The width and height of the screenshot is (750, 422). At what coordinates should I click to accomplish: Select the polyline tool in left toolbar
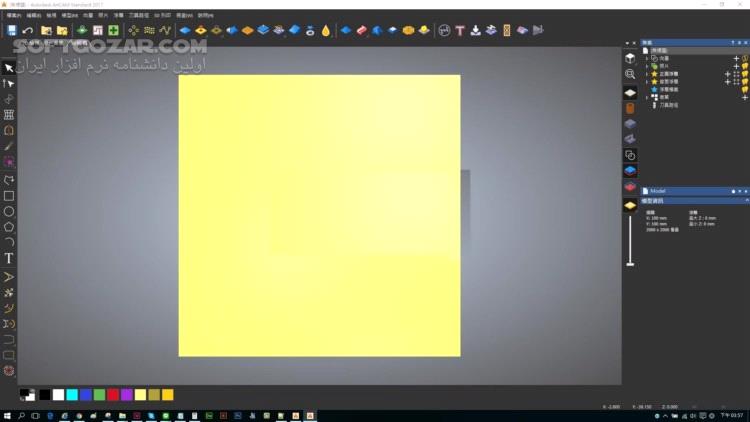point(9,180)
